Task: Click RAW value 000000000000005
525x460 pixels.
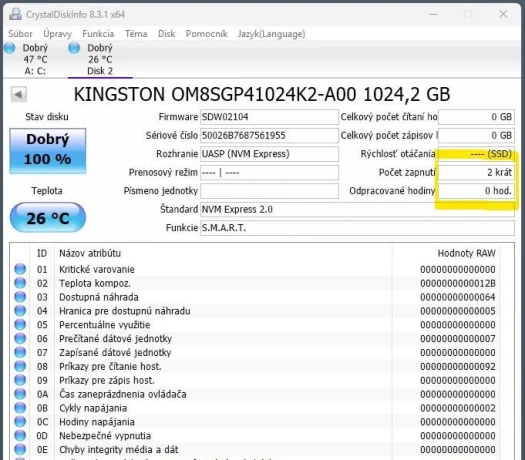Action: point(458,311)
